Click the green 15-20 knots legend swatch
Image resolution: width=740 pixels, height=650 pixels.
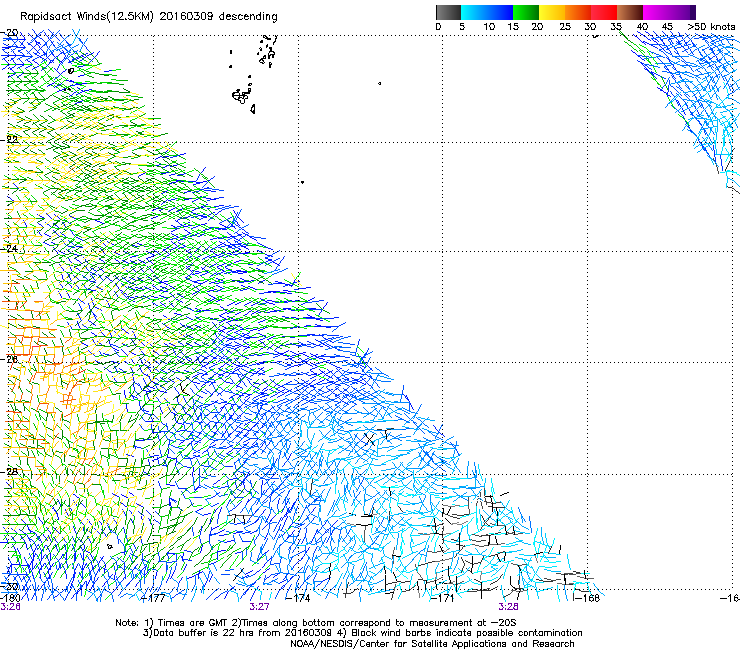[526, 12]
